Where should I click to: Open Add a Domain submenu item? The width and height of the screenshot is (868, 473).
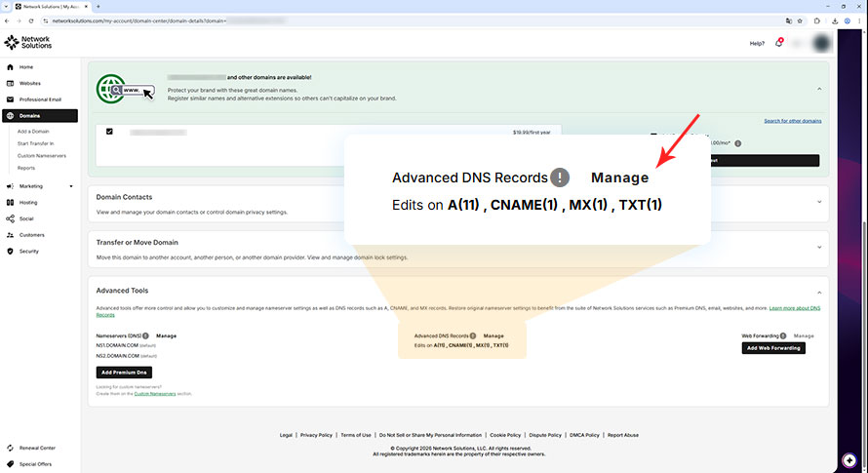click(x=33, y=132)
